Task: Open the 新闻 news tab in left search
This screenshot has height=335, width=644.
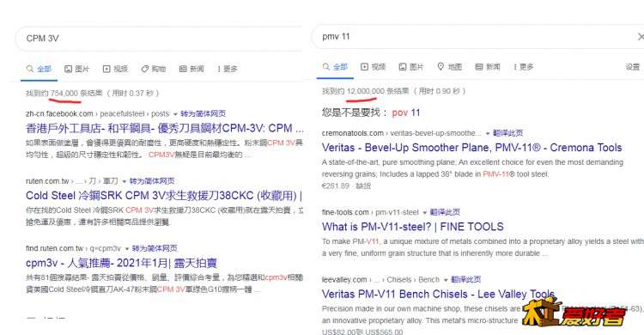Action: tap(191, 69)
